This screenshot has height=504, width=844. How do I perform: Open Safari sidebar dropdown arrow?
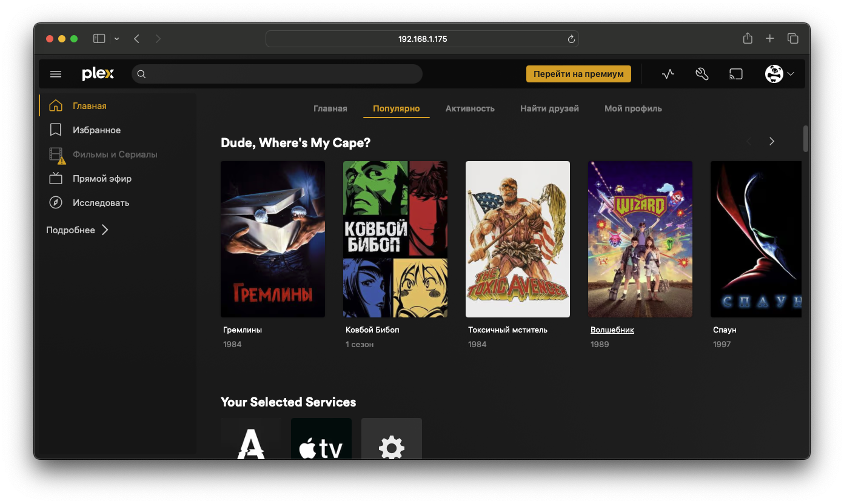pyautogui.click(x=116, y=39)
